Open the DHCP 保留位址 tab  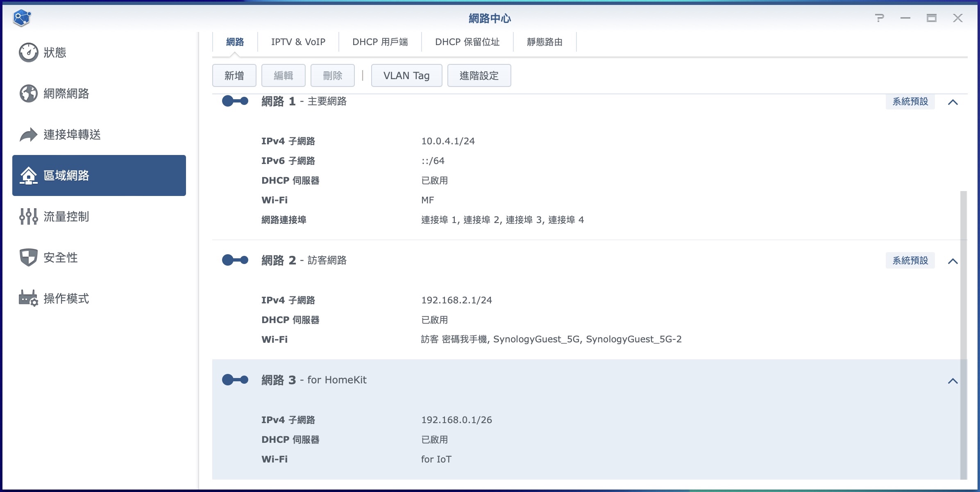[467, 42]
